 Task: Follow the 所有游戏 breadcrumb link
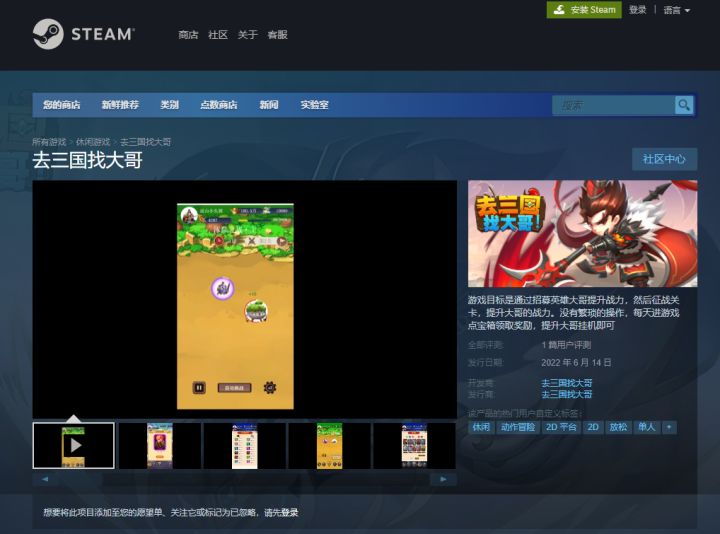click(49, 142)
